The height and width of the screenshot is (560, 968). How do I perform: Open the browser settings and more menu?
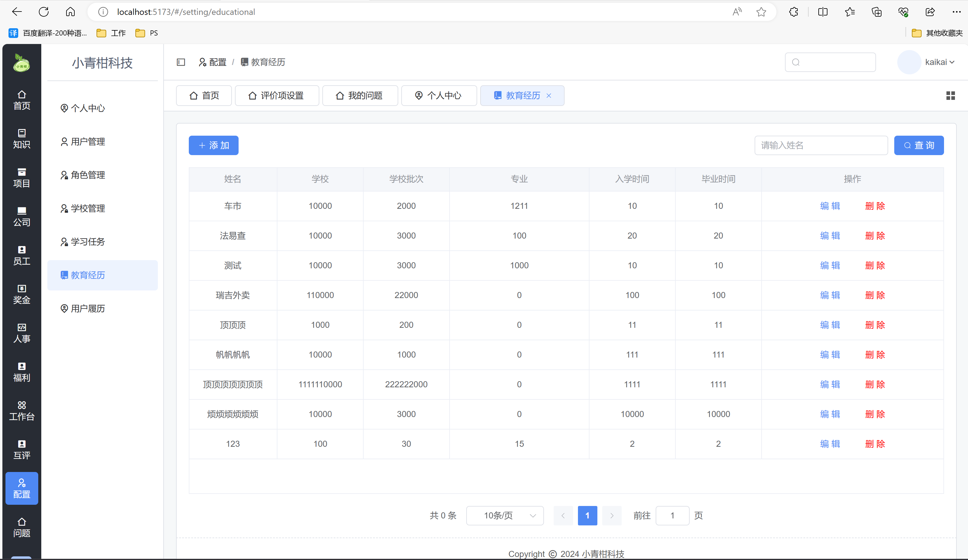coord(956,12)
